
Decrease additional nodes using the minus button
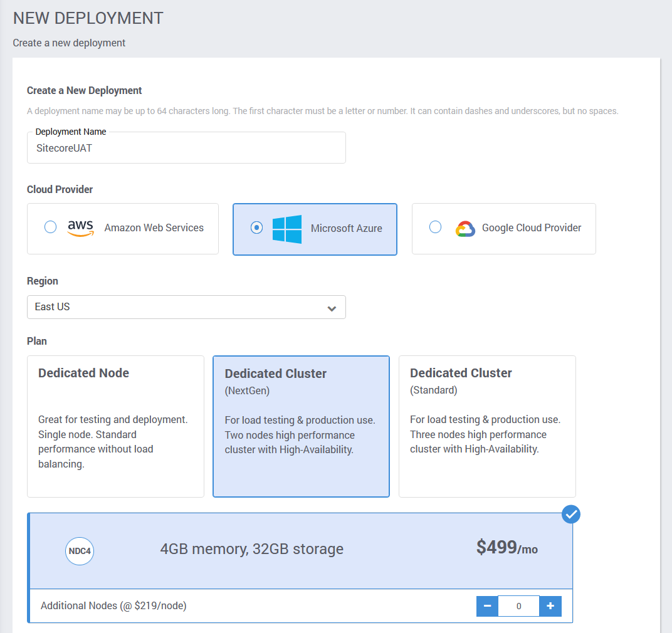click(x=487, y=605)
